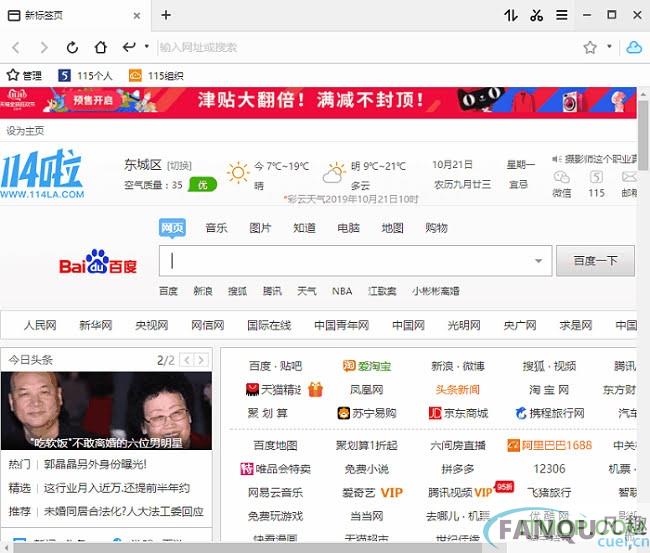This screenshot has height=553, width=650.
Task: Click the 百度一下 search button
Action: 595,261
